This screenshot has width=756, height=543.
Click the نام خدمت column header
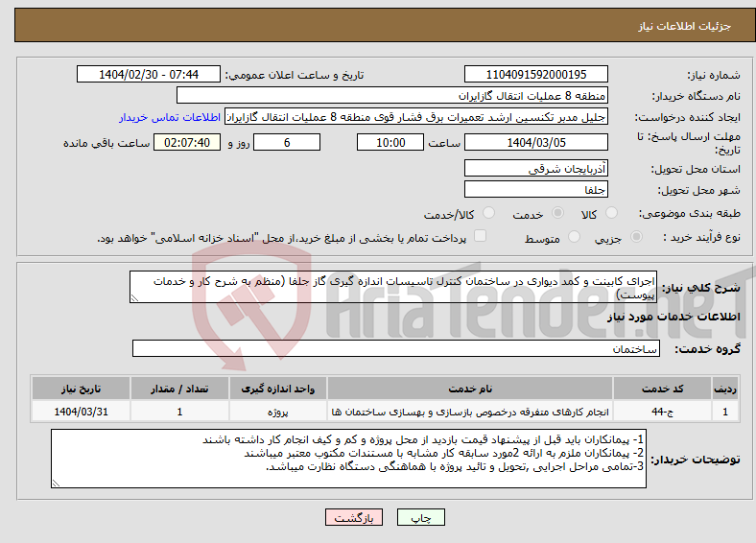click(470, 389)
